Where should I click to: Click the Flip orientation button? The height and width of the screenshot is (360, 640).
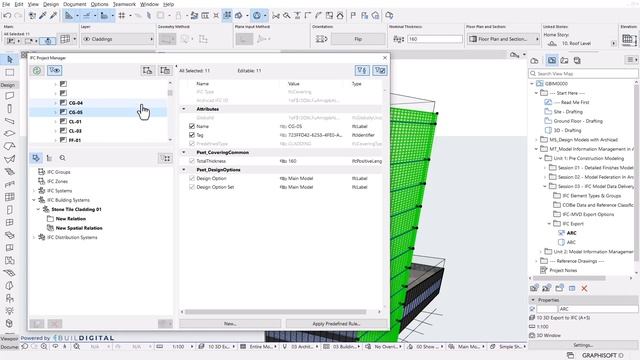pos(358,39)
